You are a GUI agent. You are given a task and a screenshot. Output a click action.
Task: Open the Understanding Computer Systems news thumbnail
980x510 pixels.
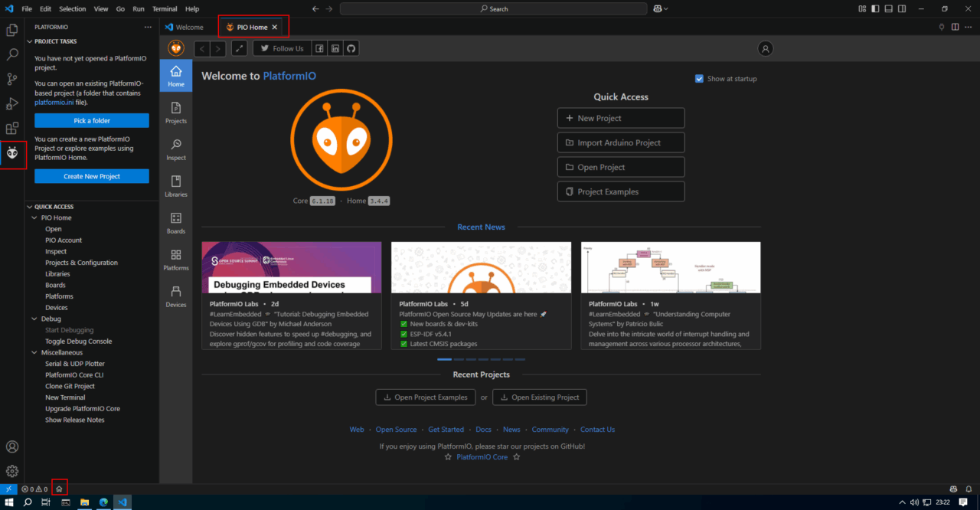[671, 267]
